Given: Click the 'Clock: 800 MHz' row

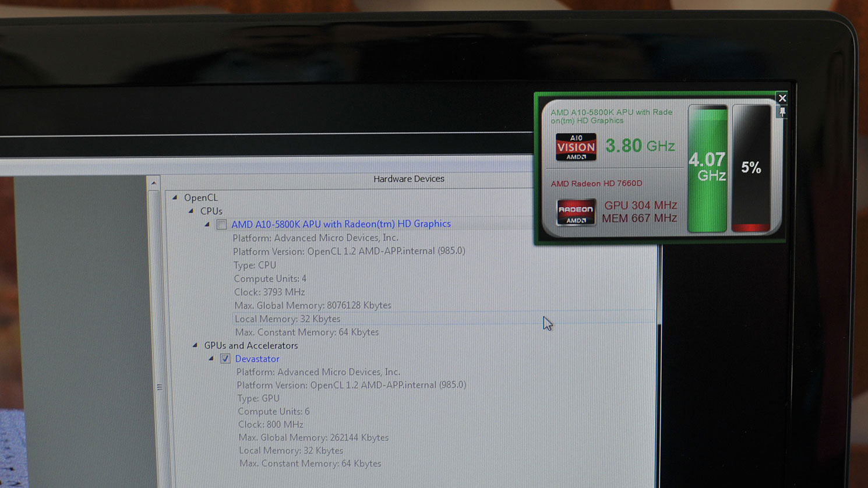Looking at the screenshot, I should pos(270,425).
